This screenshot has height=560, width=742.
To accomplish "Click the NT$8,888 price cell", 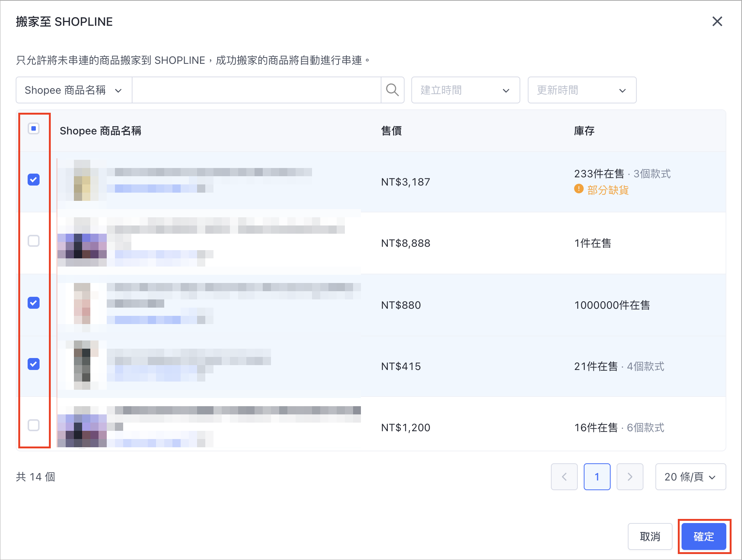I will (406, 243).
